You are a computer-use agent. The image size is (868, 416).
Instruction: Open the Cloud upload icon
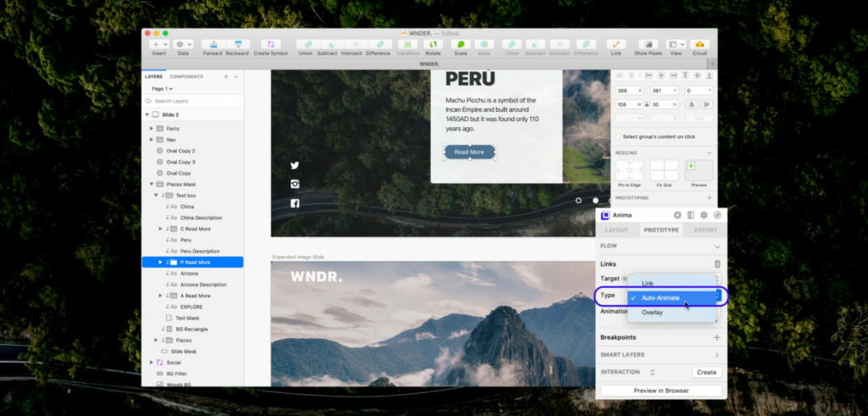coord(699,44)
